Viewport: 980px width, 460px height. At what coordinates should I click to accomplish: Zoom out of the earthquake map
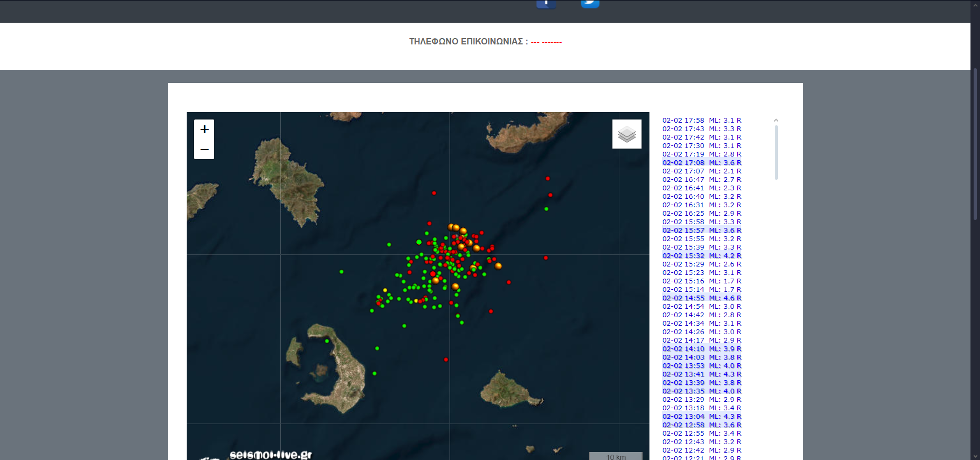point(204,150)
